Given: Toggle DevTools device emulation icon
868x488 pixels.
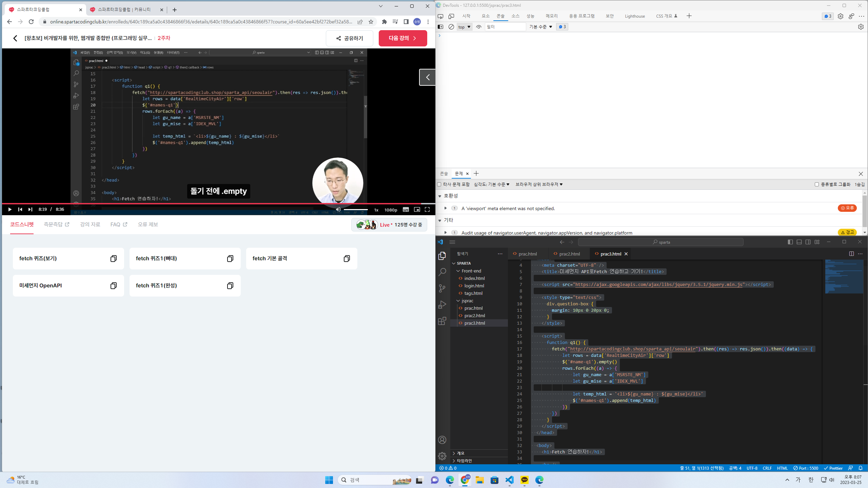Looking at the screenshot, I should coord(451,16).
